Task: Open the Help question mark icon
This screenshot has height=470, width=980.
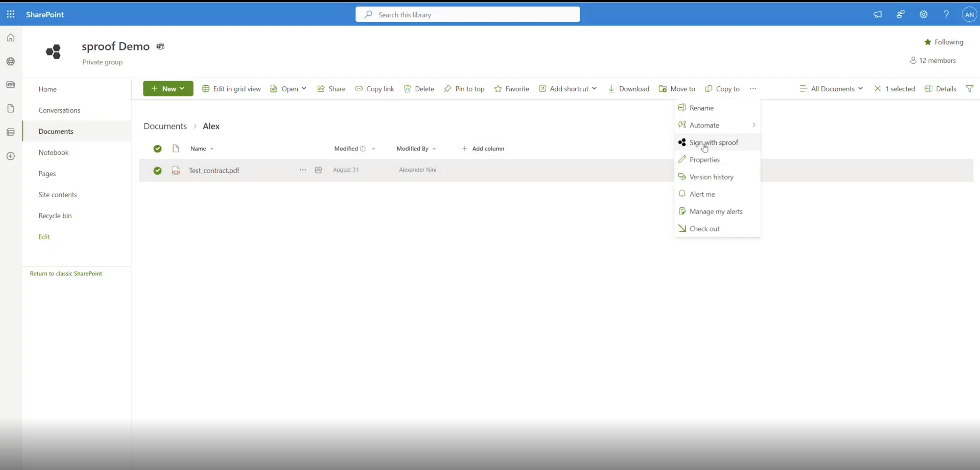Action: click(x=946, y=15)
